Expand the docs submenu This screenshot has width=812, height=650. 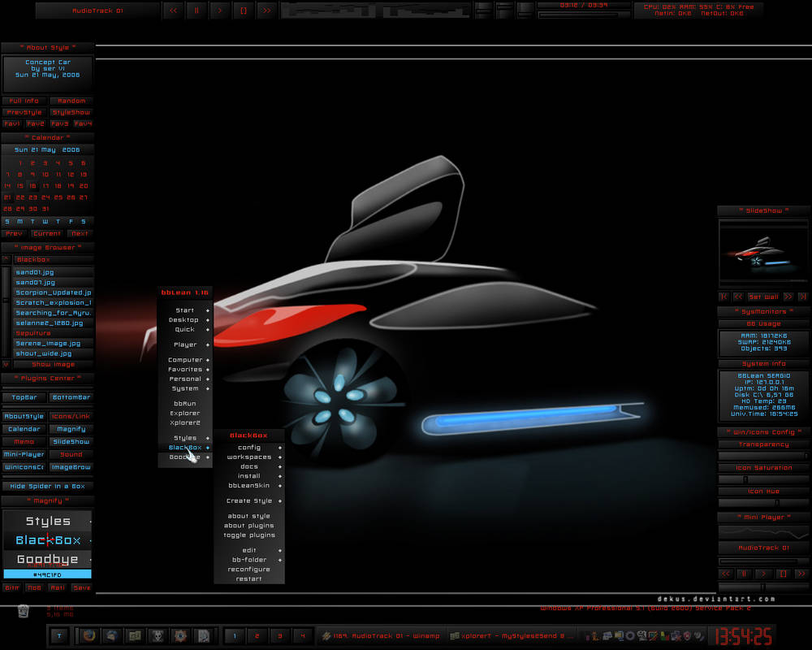pos(249,466)
